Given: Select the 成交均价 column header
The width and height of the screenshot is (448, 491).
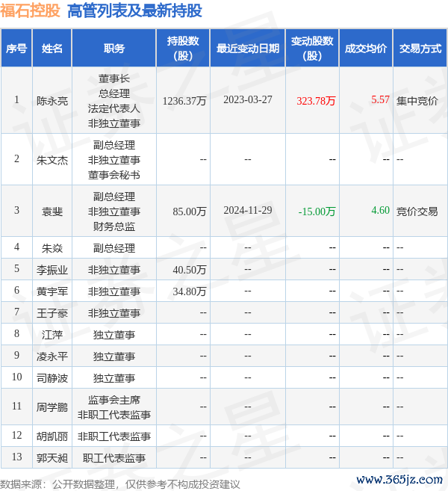Looking at the screenshot, I should [x=366, y=49].
